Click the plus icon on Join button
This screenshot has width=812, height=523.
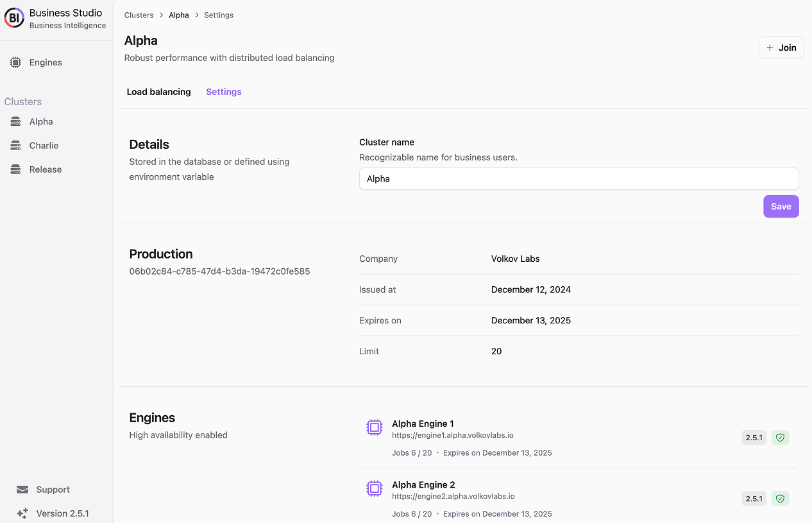pos(770,47)
